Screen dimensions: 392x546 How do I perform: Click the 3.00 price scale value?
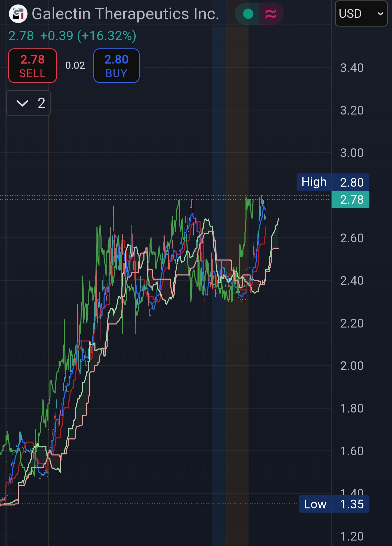[x=352, y=153]
